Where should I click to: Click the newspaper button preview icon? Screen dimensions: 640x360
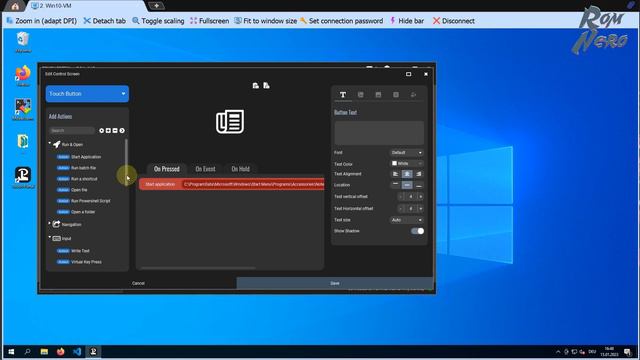(230, 122)
